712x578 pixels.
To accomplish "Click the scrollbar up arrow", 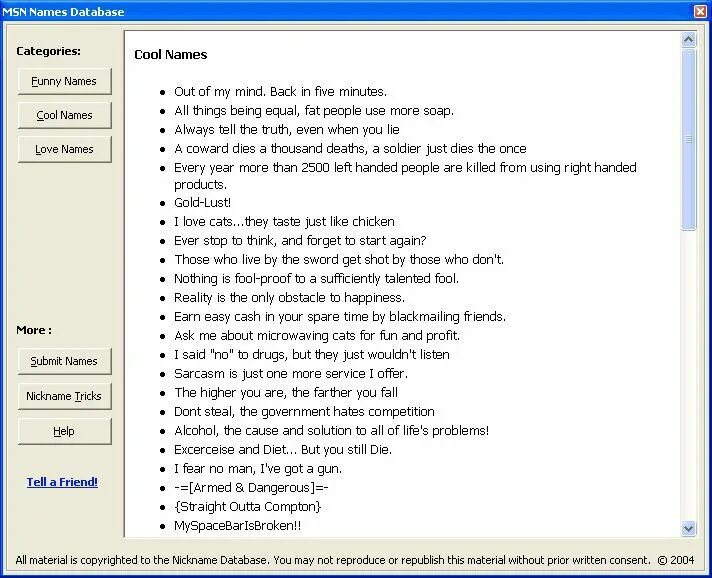I will 688,40.
